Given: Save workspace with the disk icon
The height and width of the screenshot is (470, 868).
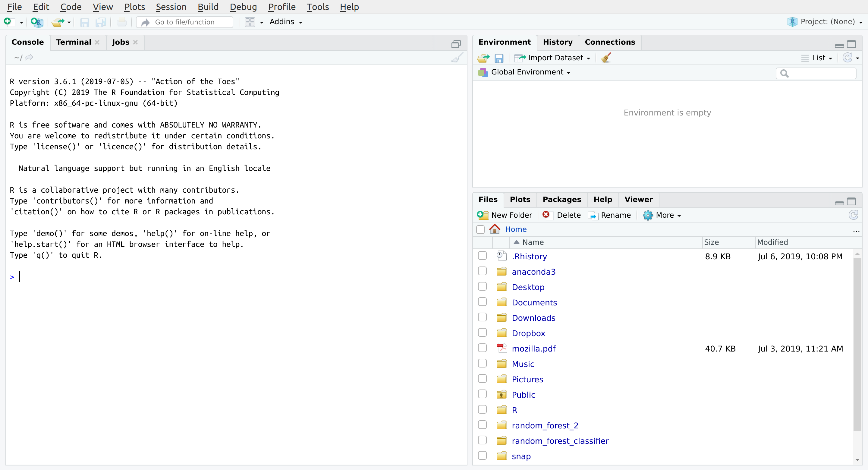Looking at the screenshot, I should tap(499, 58).
